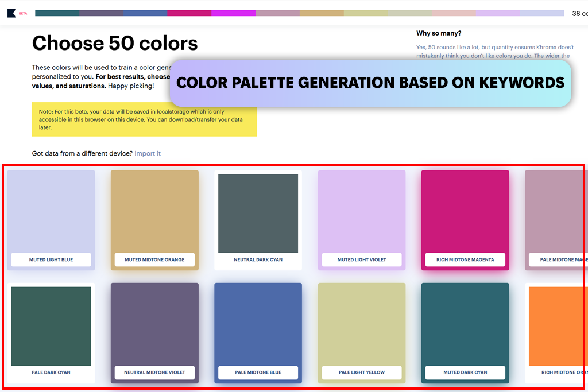
Task: Click the Khroma logo icon
Action: (x=11, y=13)
